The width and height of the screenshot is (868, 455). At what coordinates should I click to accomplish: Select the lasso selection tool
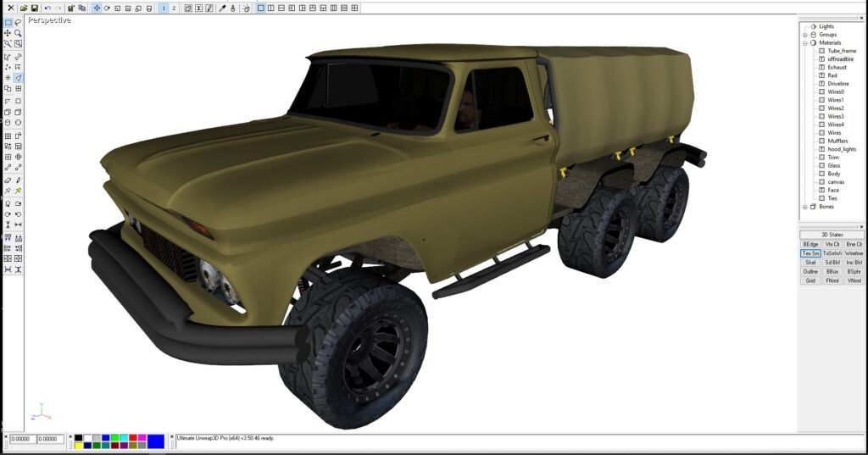[18, 23]
